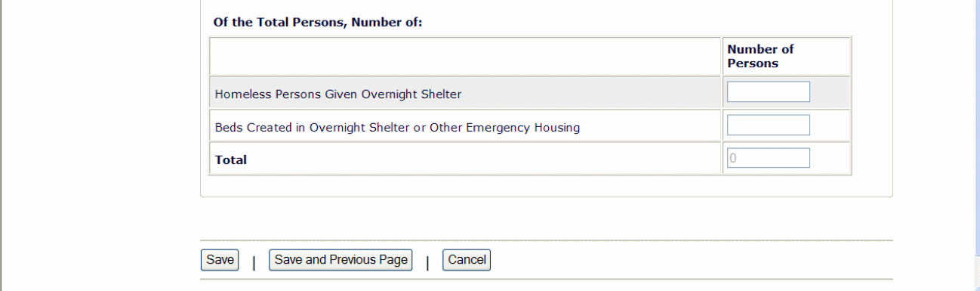
Task: Click the blank panel area beneath the Total row
Action: tap(546, 186)
